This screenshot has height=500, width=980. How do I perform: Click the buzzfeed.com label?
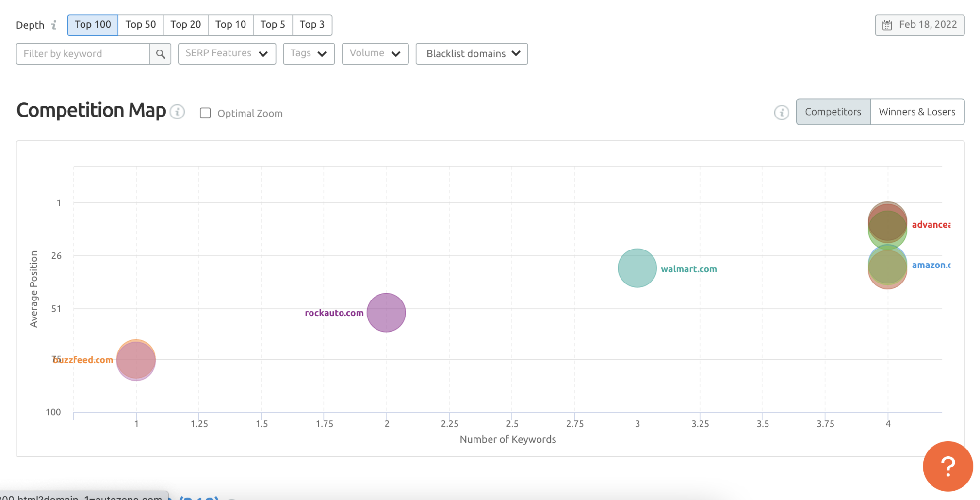point(83,360)
